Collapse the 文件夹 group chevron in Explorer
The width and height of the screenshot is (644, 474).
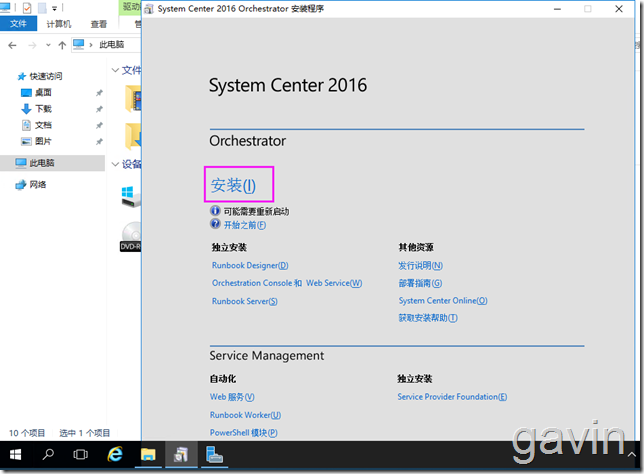pos(115,70)
